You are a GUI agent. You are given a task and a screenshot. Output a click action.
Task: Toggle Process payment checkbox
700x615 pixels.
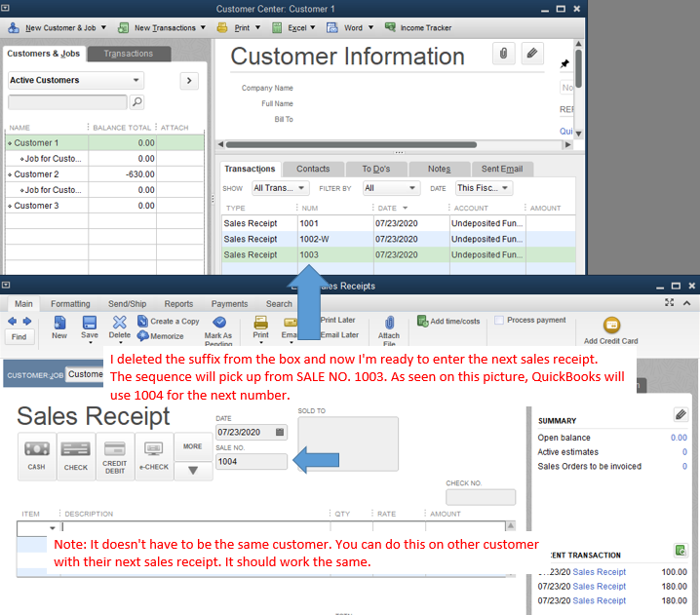click(499, 320)
